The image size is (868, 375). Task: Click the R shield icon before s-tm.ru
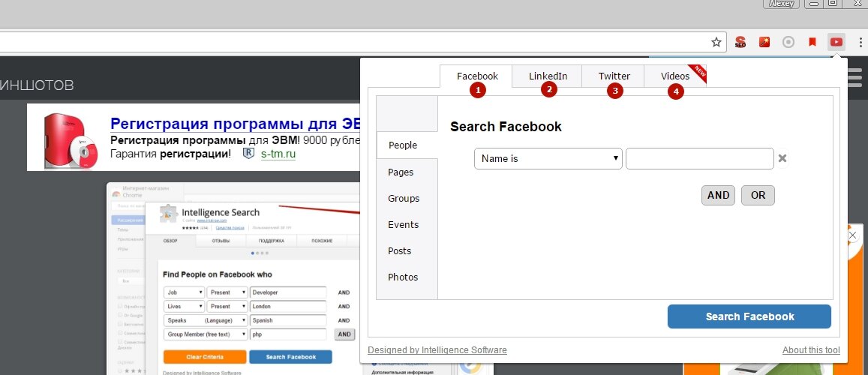coord(249,153)
